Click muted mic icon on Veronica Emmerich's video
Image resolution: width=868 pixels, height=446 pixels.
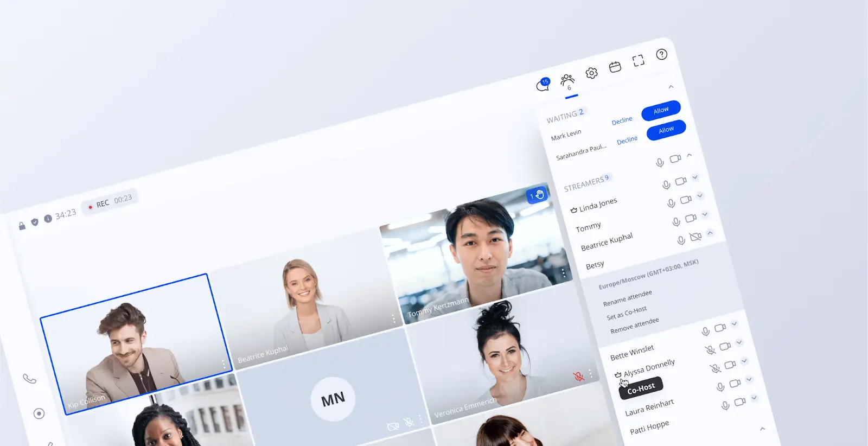click(579, 376)
